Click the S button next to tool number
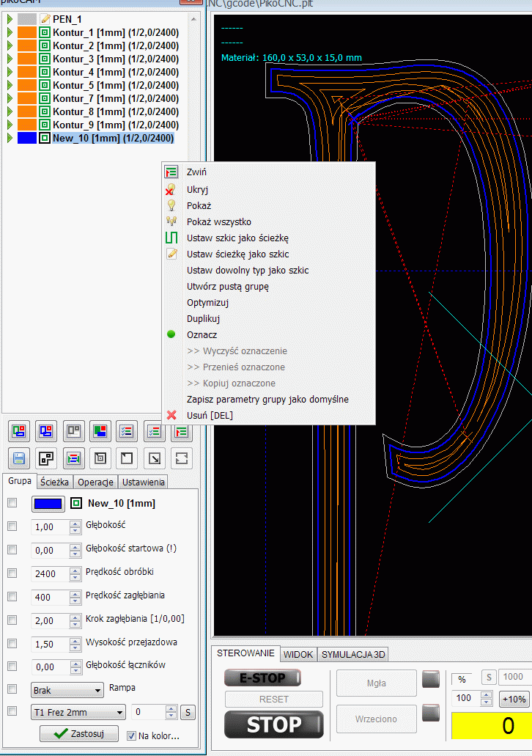 point(188,713)
